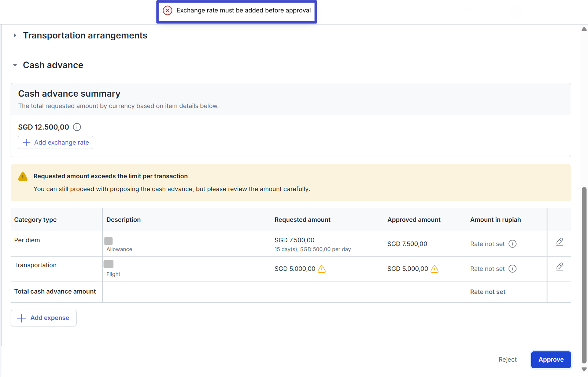
Task: Click the yellow warning triangle in the limit banner
Action: [x=23, y=177]
